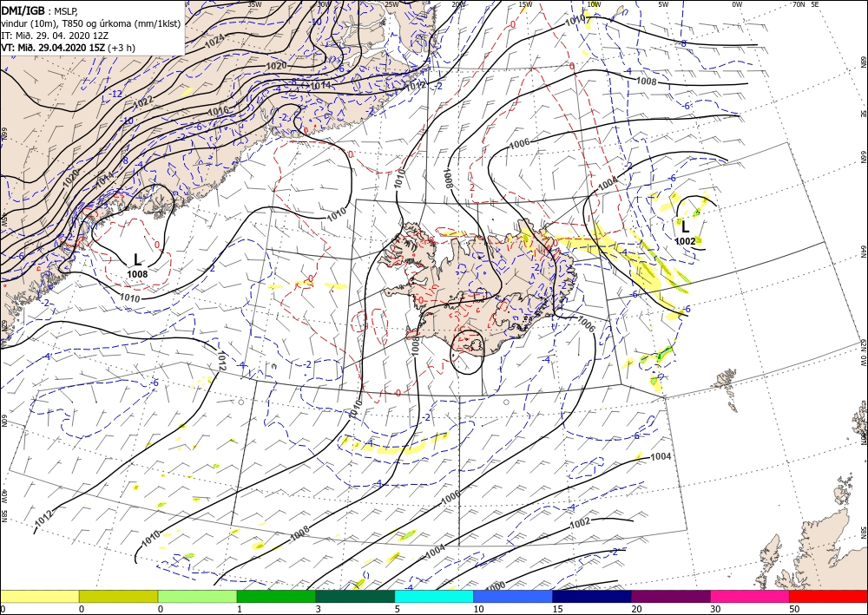The width and height of the screenshot is (868, 615).
Task: Pick the navy legend color swatch
Action: (592, 596)
